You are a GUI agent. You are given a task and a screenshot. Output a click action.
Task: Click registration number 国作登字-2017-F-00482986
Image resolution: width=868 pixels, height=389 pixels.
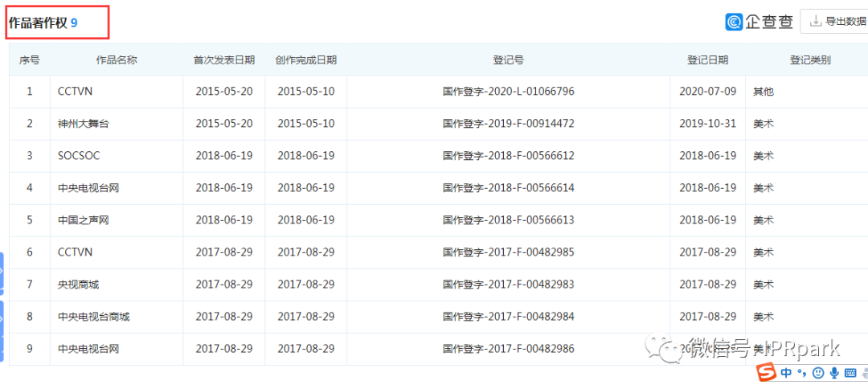pos(508,349)
